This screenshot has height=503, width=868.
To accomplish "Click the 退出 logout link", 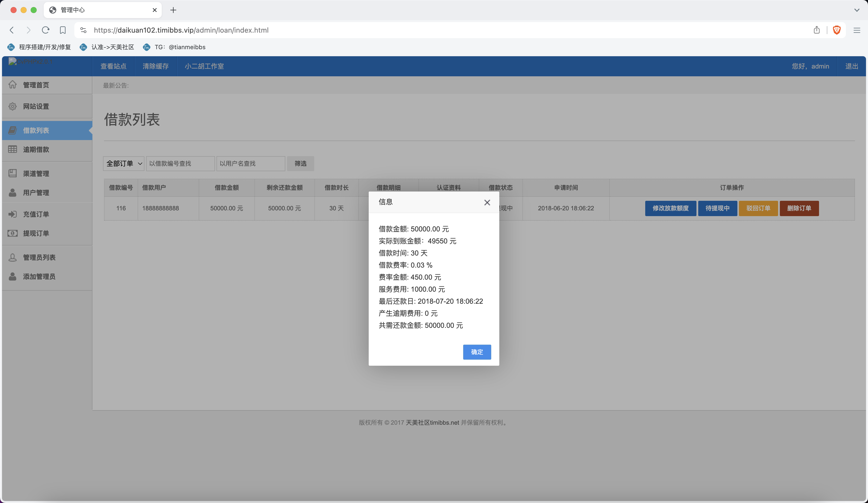I will [851, 66].
